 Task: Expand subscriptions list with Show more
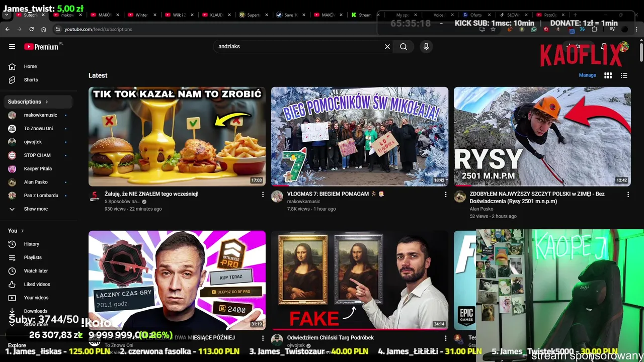point(38,209)
